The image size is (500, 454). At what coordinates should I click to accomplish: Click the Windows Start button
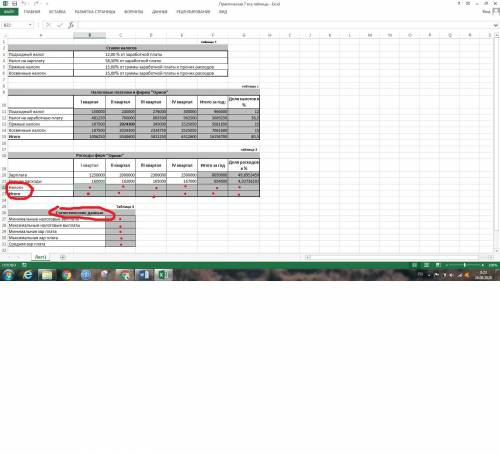8,275
